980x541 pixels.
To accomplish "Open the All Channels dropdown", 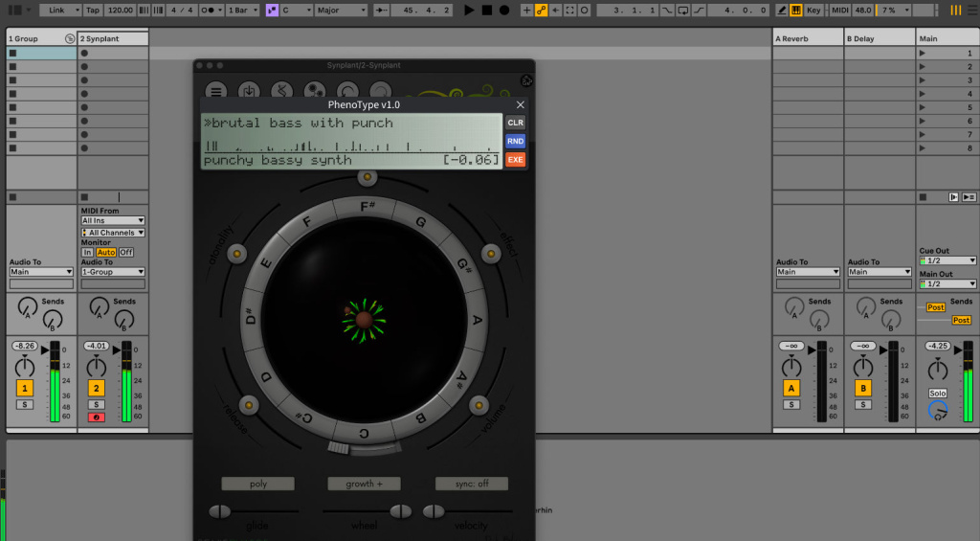I will [113, 233].
